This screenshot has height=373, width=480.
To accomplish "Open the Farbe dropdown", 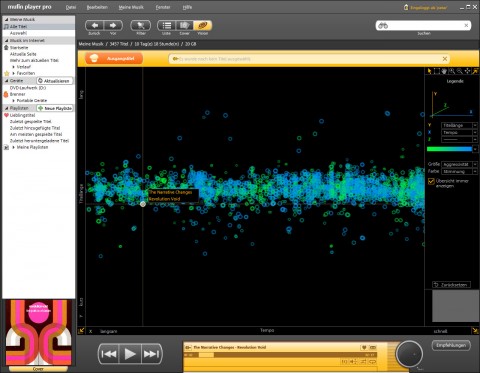I will [x=459, y=171].
